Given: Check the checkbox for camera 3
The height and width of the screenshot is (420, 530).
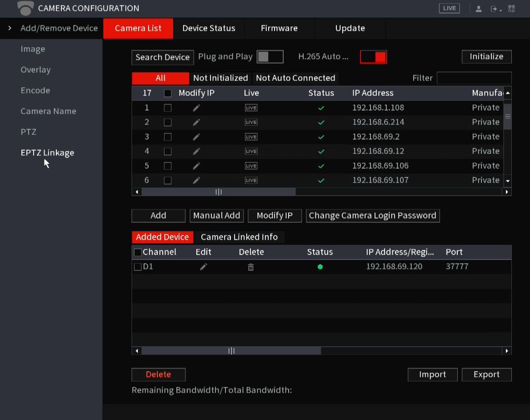Looking at the screenshot, I should (167, 137).
